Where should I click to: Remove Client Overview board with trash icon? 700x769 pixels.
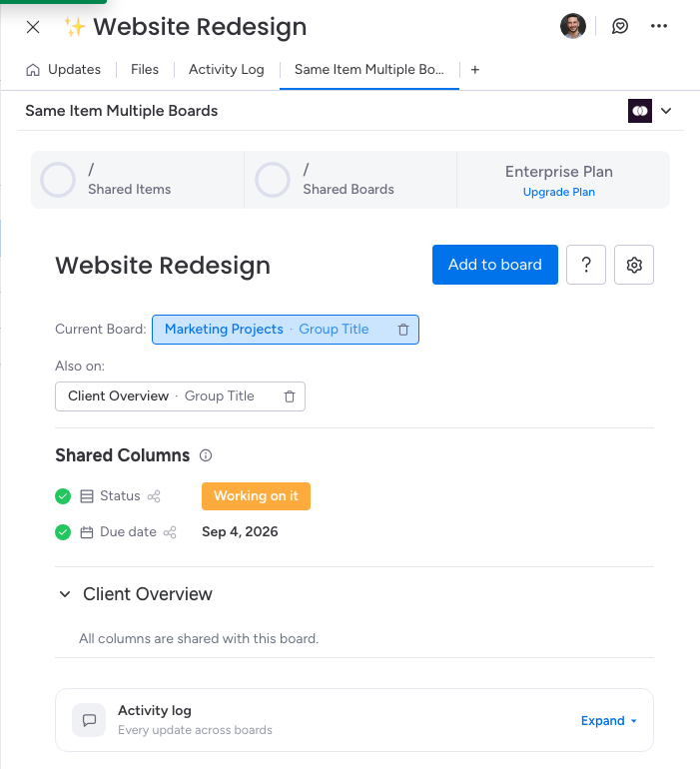(x=290, y=396)
